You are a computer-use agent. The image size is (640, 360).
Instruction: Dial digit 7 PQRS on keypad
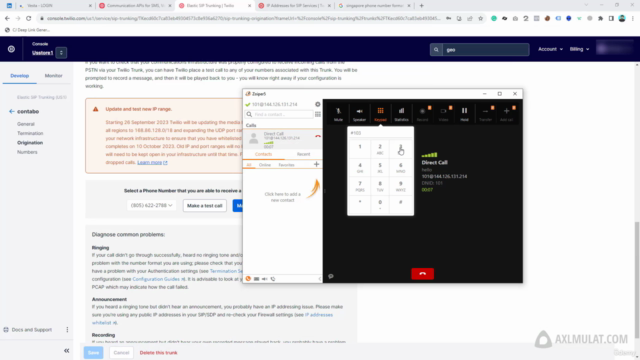[x=360, y=186]
